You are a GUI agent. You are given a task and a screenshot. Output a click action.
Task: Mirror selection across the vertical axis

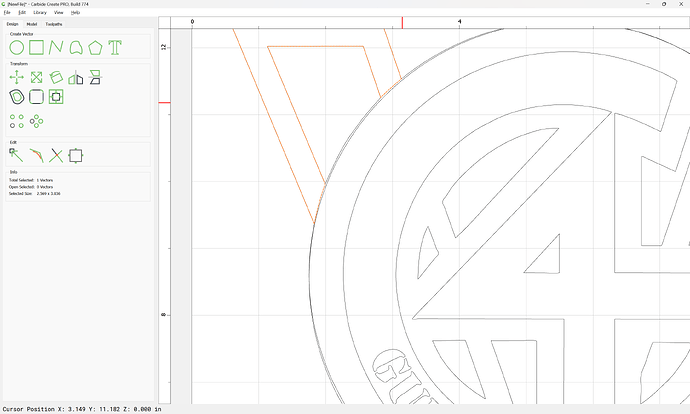tap(76, 78)
